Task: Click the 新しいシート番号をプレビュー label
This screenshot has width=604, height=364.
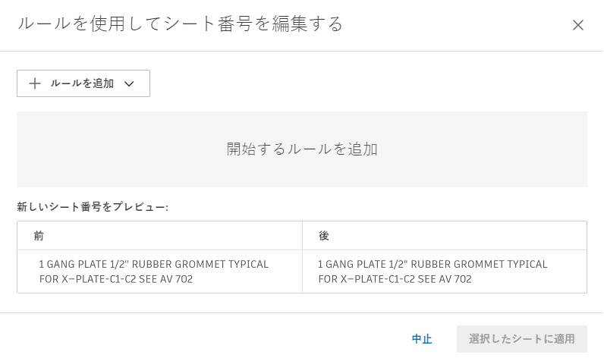Action: [93, 206]
